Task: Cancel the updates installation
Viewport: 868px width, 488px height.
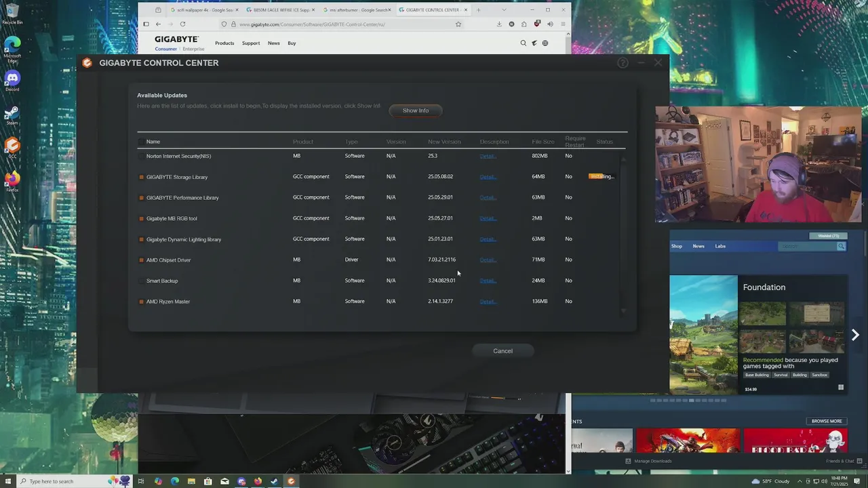Action: [503, 351]
